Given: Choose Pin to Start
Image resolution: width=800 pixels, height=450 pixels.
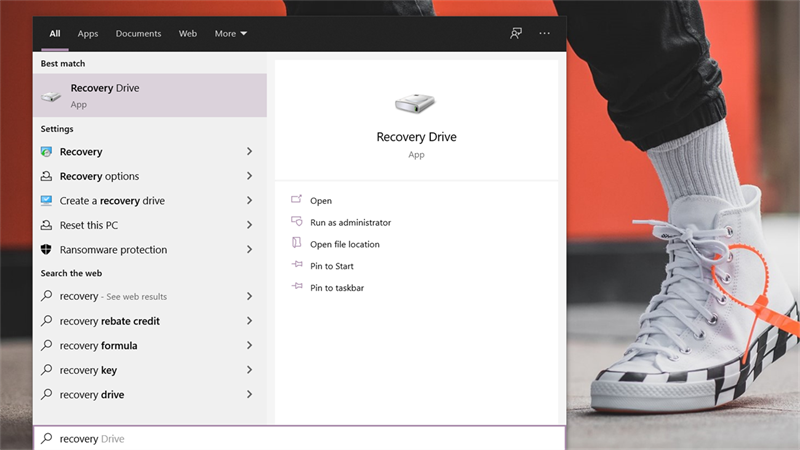Looking at the screenshot, I should [x=332, y=266].
